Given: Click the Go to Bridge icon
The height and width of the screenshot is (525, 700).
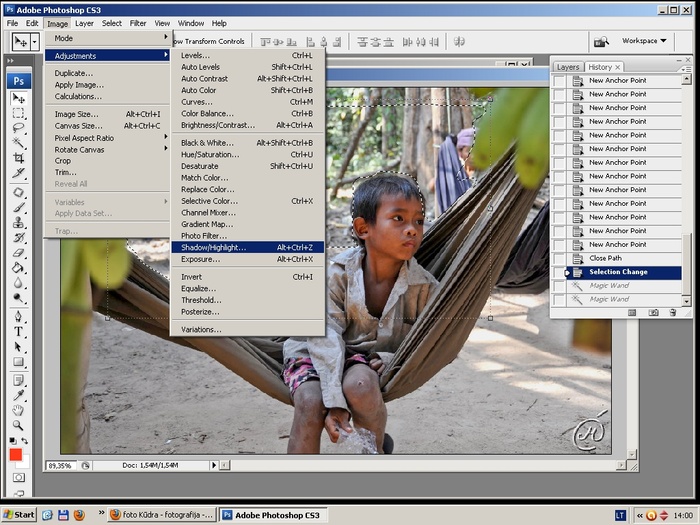Looking at the screenshot, I should point(601,42).
